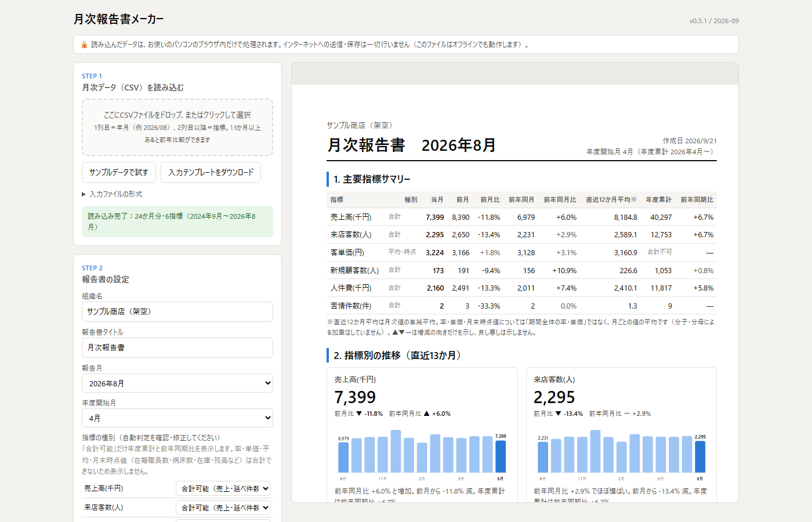Click the STEP 1 label
Screen dimensions: 812x522
(92, 76)
